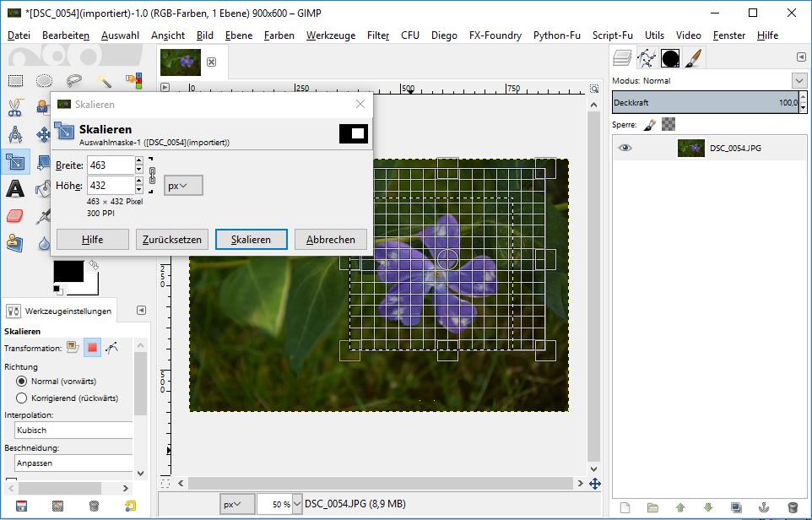Open the px unit dropdown in Skalieren dialog

pos(183,186)
